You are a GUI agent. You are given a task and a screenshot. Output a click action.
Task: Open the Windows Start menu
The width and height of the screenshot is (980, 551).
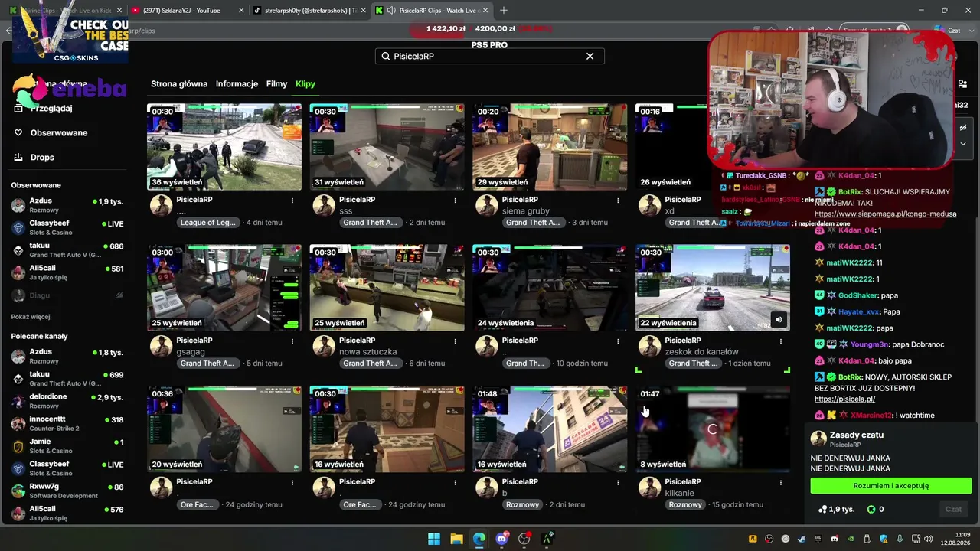tap(433, 539)
